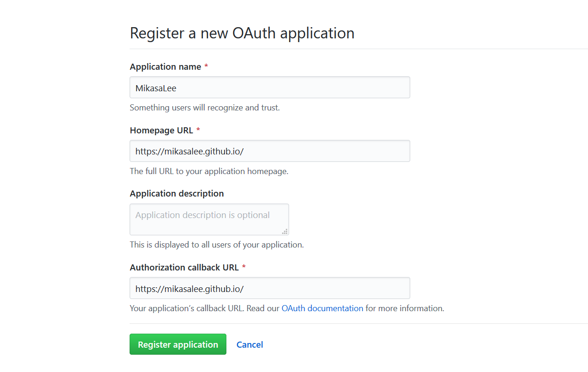Screen dimensions: 588x372
Task: Click the description textarea resize handle
Action: pyautogui.click(x=285, y=231)
